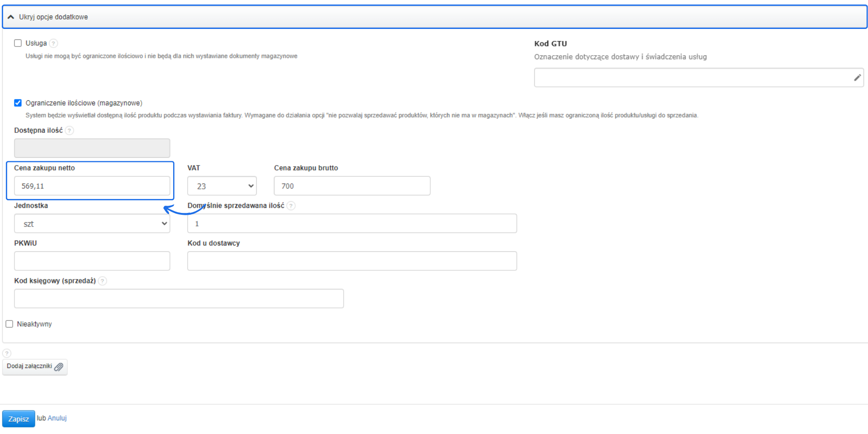
Task: Toggle the Nieaktywny checkbox
Action: pos(9,324)
